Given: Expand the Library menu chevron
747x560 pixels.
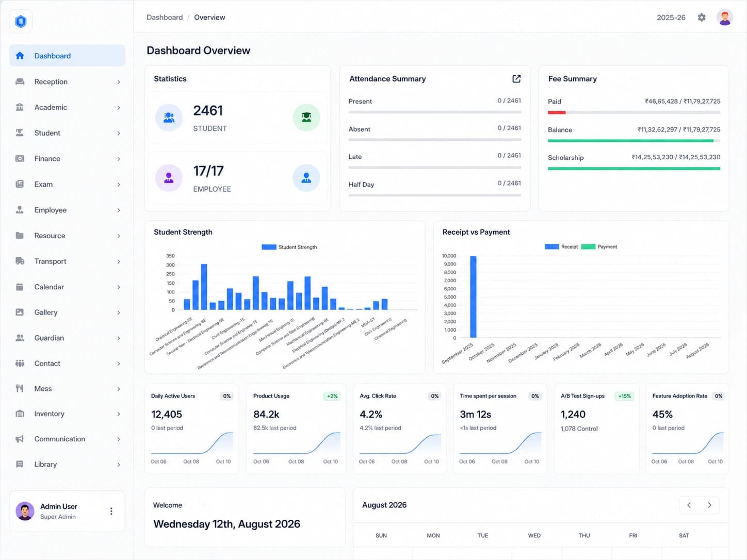Looking at the screenshot, I should [119, 465].
